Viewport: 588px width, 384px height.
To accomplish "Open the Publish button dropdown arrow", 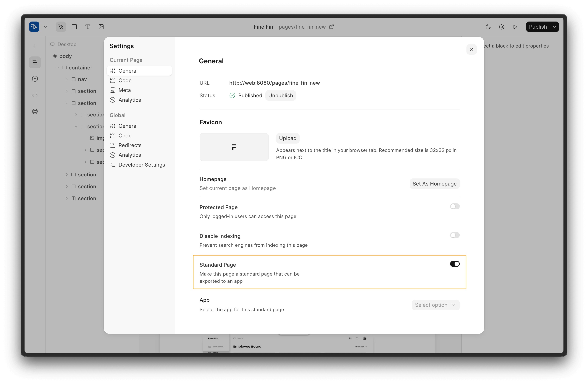I will 555,27.
